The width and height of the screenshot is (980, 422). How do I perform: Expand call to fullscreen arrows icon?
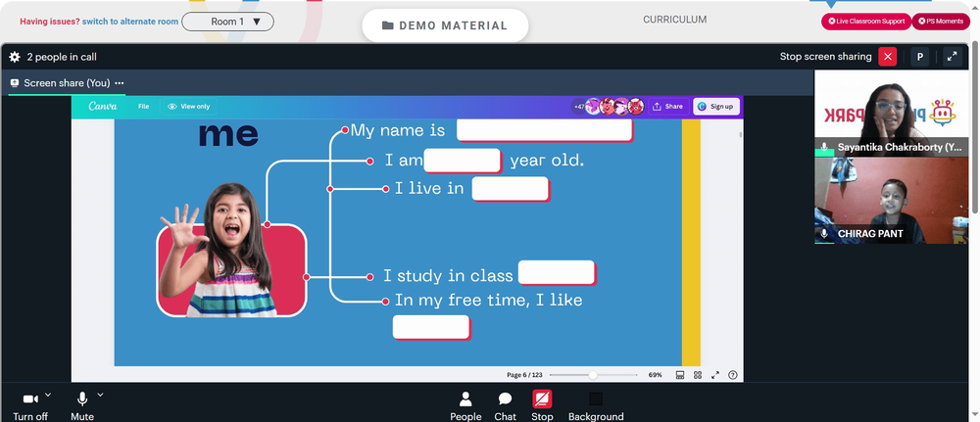[x=952, y=57]
